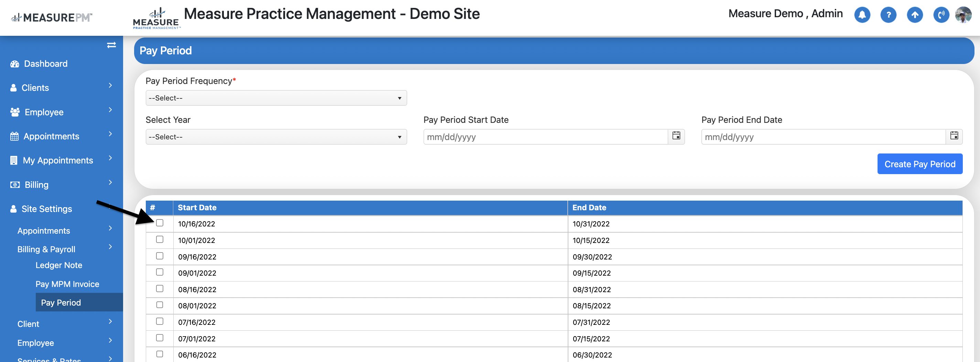Click the Measure Practice Management logo
Viewport: 980px width, 362px height.
pyautogui.click(x=156, y=18)
